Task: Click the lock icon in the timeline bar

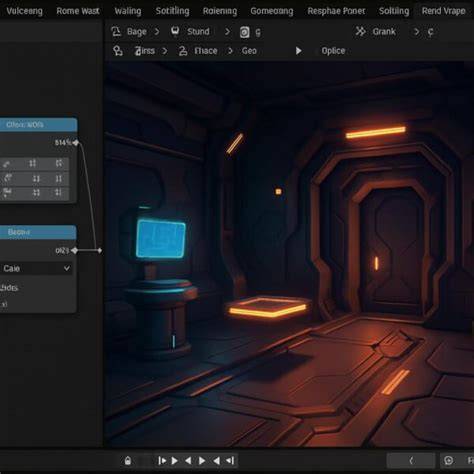Action: (x=128, y=461)
